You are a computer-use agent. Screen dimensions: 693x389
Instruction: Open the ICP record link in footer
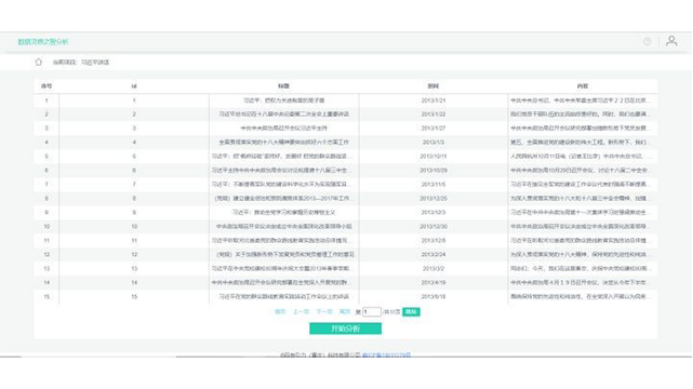click(386, 355)
